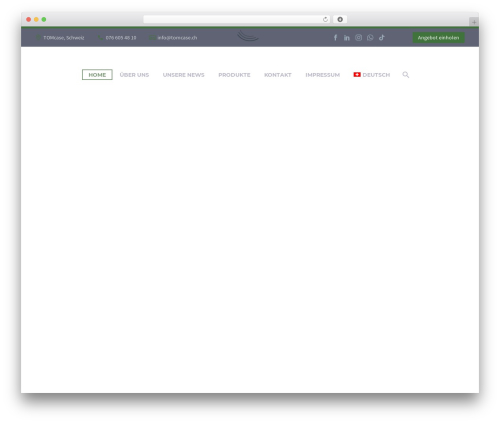Click the search magnifier in navigation
500x423 pixels.
coord(405,75)
